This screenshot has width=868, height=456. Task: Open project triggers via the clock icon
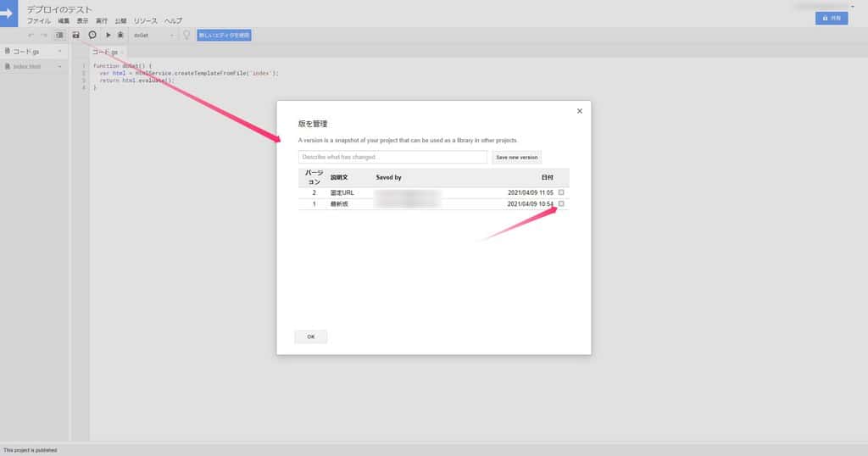(92, 35)
